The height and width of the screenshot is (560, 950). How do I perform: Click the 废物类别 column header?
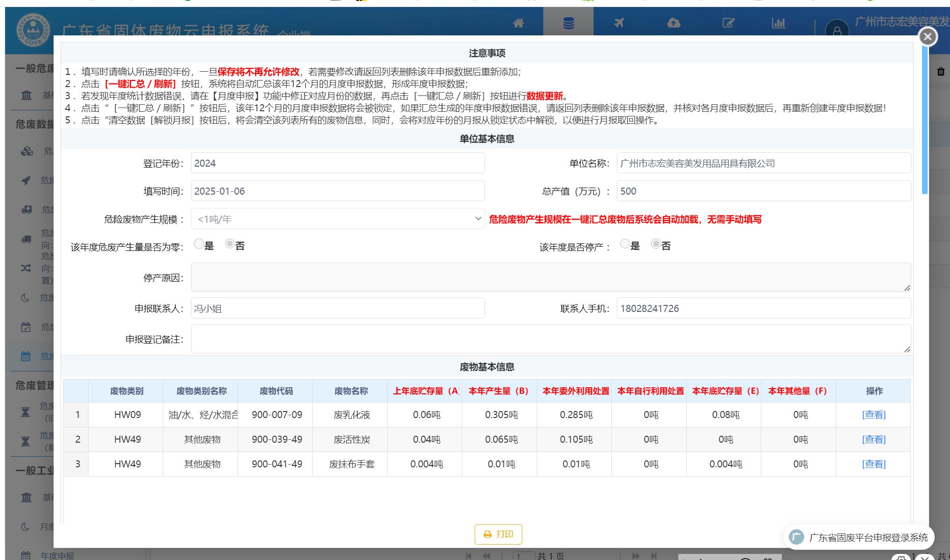click(x=126, y=391)
